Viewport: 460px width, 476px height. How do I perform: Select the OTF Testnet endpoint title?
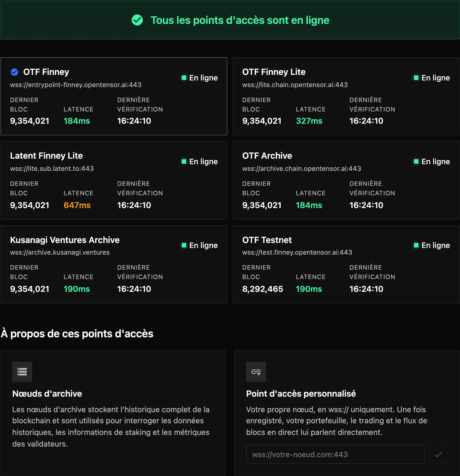pyautogui.click(x=267, y=240)
